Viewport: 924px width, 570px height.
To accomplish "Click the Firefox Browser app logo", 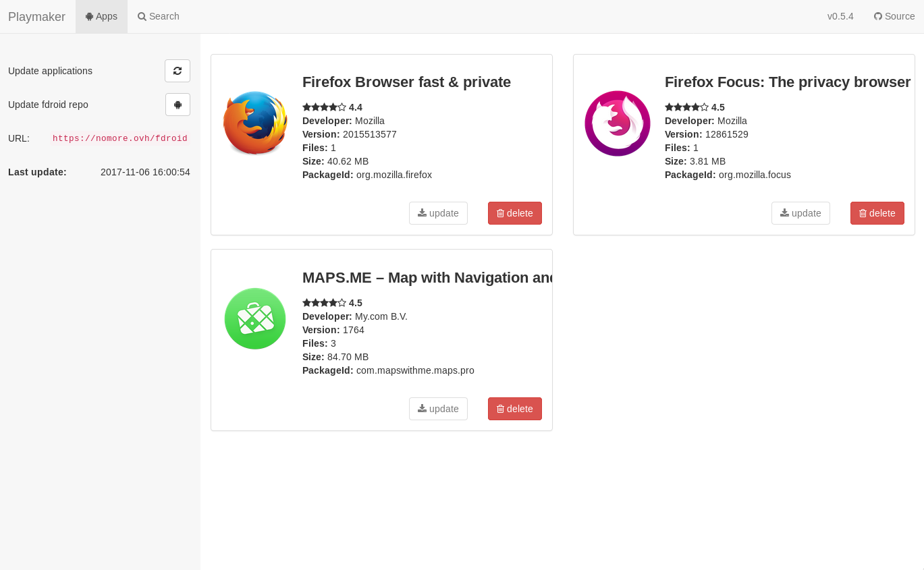I will [255, 123].
